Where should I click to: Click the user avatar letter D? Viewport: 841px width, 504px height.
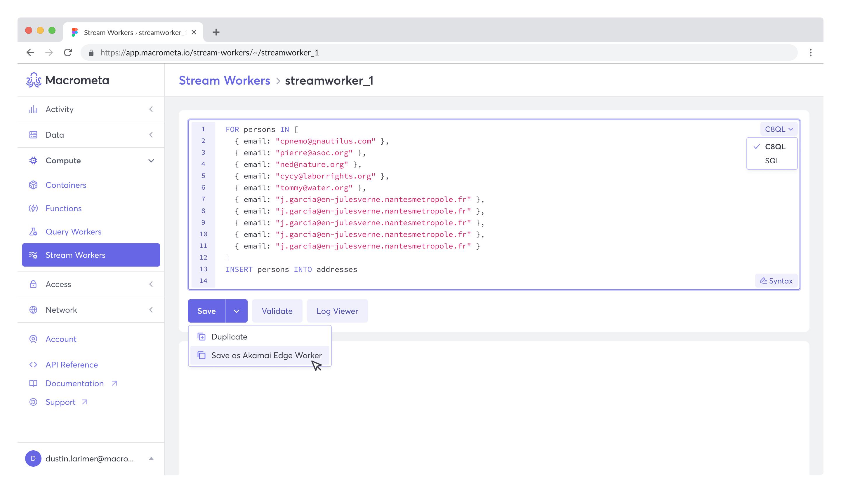click(x=33, y=459)
